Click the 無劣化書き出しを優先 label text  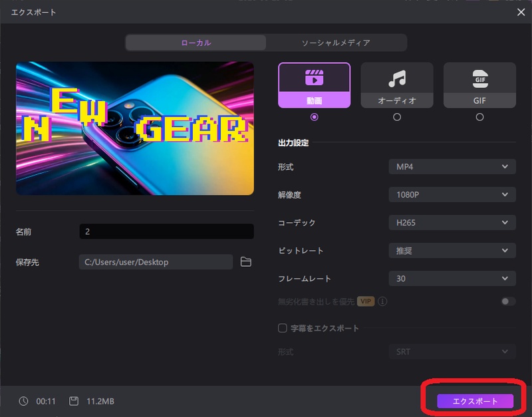316,301
